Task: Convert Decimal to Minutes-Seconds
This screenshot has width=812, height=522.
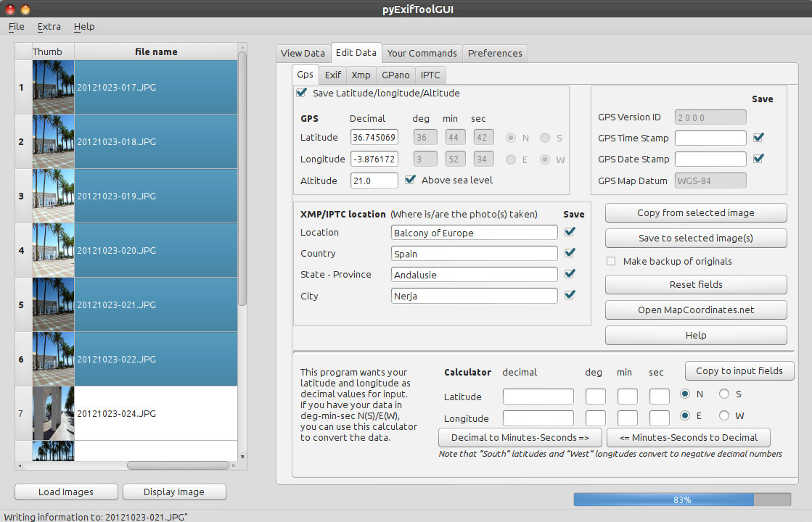Action: coord(520,437)
